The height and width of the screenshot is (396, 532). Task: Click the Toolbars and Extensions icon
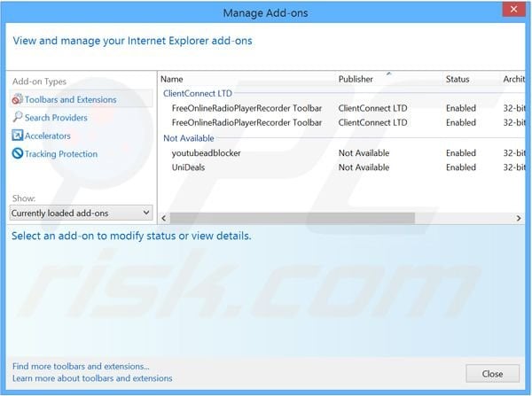tap(18, 99)
